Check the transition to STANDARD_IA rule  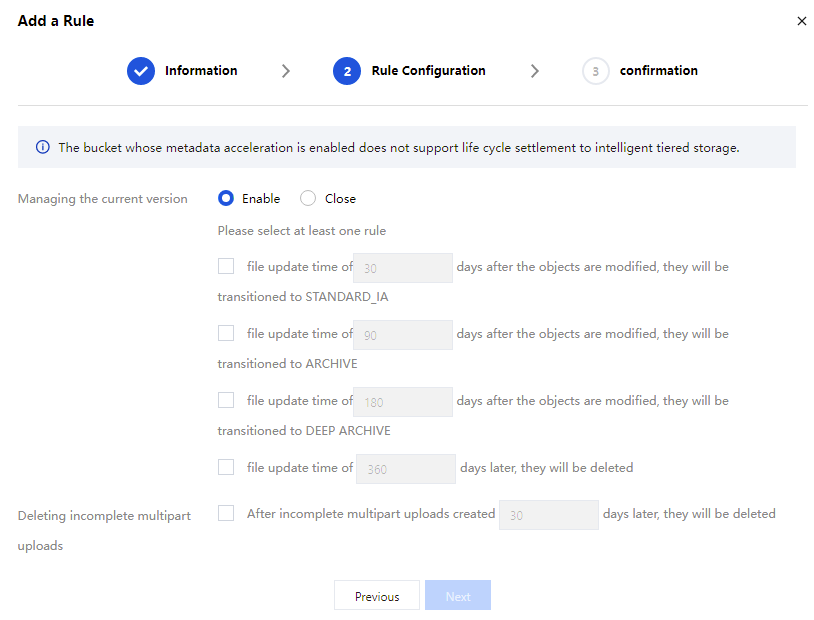point(226,266)
